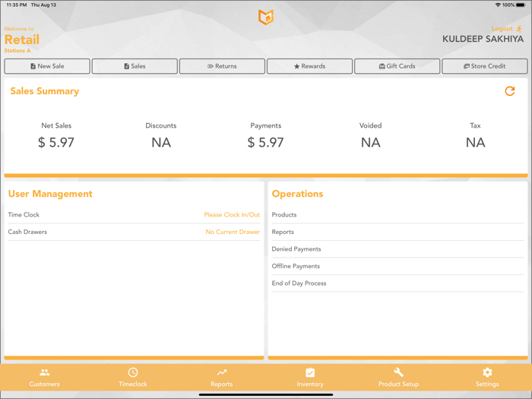This screenshot has height=399, width=532.
Task: Click No Current Drawer link
Action: [233, 232]
